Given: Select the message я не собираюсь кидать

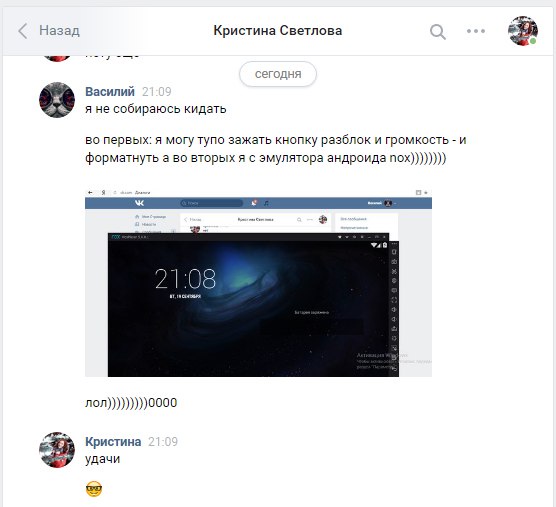Looking at the screenshot, I should 156,108.
